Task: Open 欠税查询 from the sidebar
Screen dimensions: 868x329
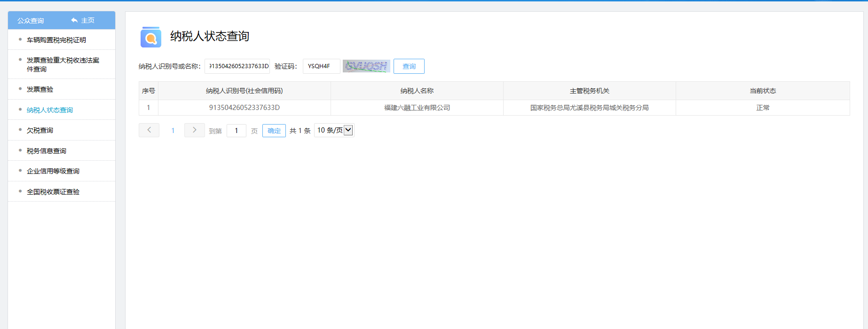Action: tap(40, 130)
